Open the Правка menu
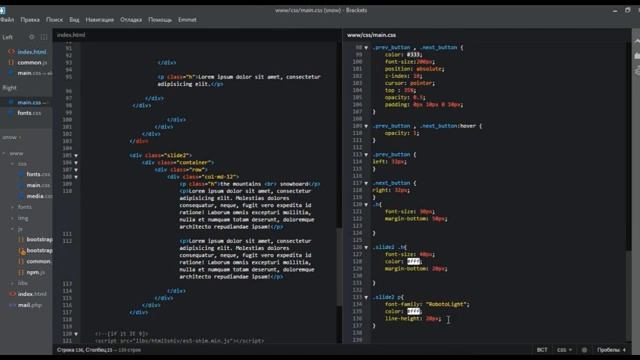Viewport: 640px width, 360px height. click(30, 20)
